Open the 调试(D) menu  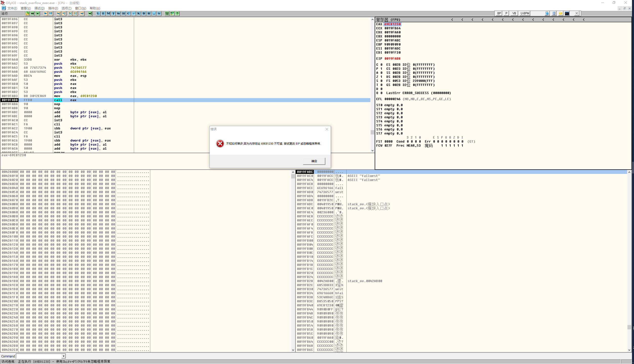39,8
